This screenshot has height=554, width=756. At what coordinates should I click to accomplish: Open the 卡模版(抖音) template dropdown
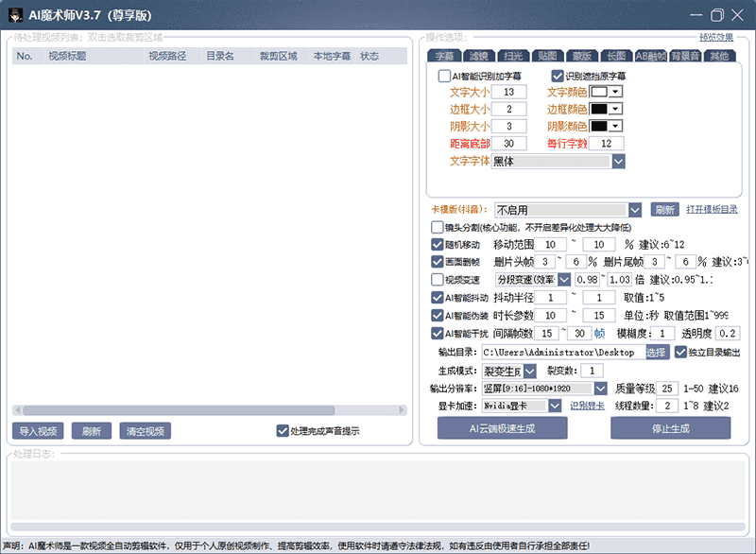[635, 210]
